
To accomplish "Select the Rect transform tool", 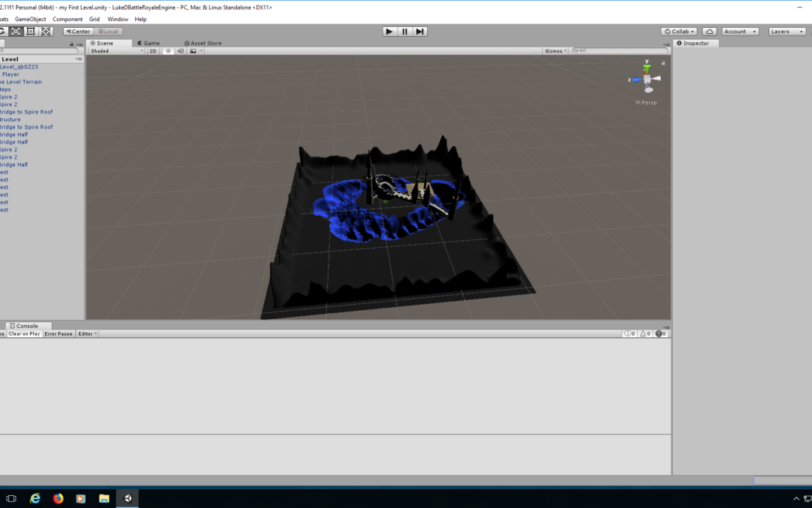I will 31,32.
